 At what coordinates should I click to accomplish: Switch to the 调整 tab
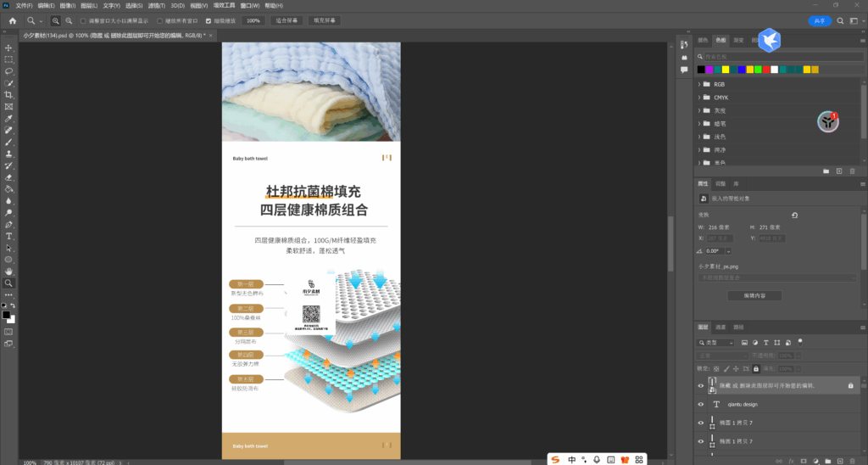click(721, 183)
